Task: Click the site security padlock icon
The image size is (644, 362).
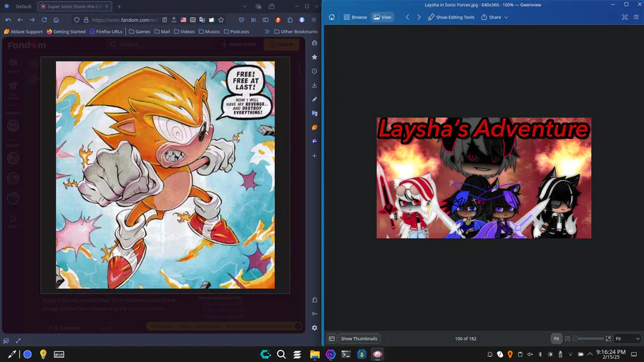Action: click(86, 20)
